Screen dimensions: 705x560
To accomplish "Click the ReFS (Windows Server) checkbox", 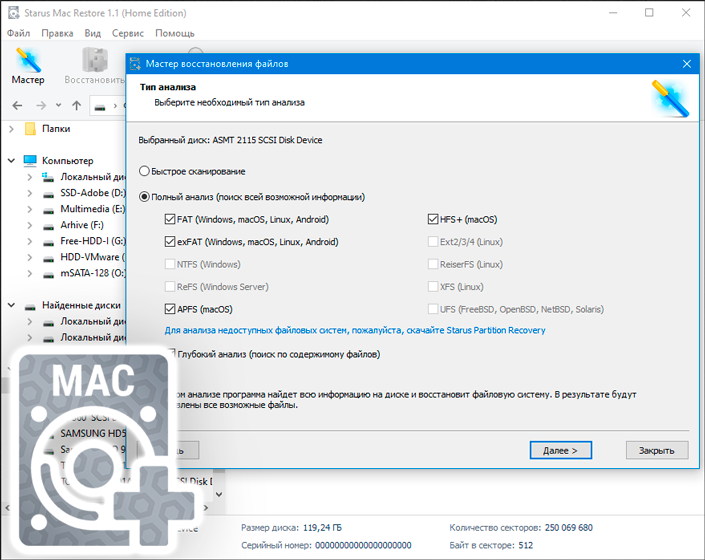I will point(170,287).
